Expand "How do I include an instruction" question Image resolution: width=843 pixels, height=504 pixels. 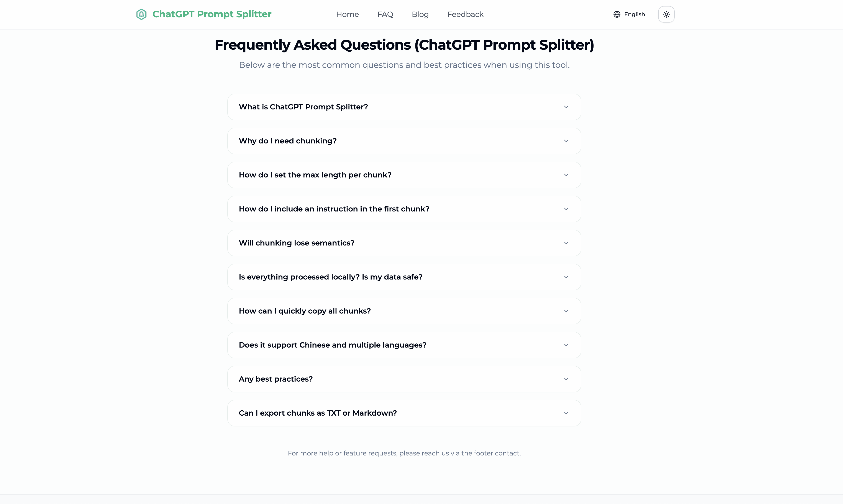point(334,209)
